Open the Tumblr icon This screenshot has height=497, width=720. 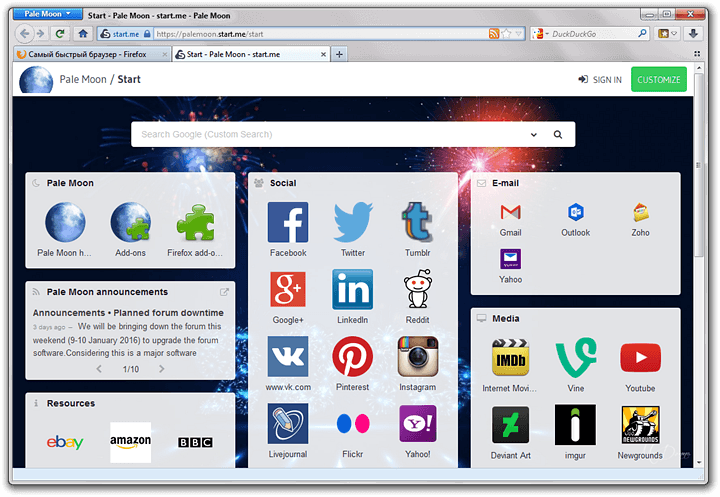click(417, 222)
